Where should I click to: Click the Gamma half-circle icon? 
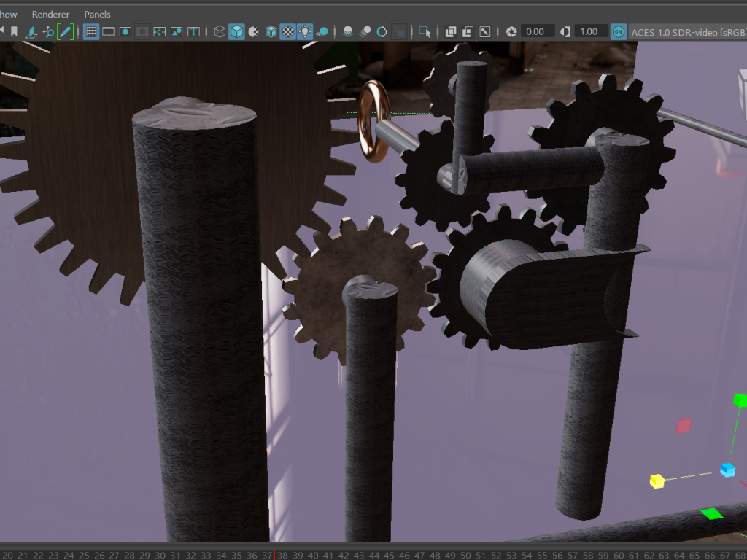(565, 32)
